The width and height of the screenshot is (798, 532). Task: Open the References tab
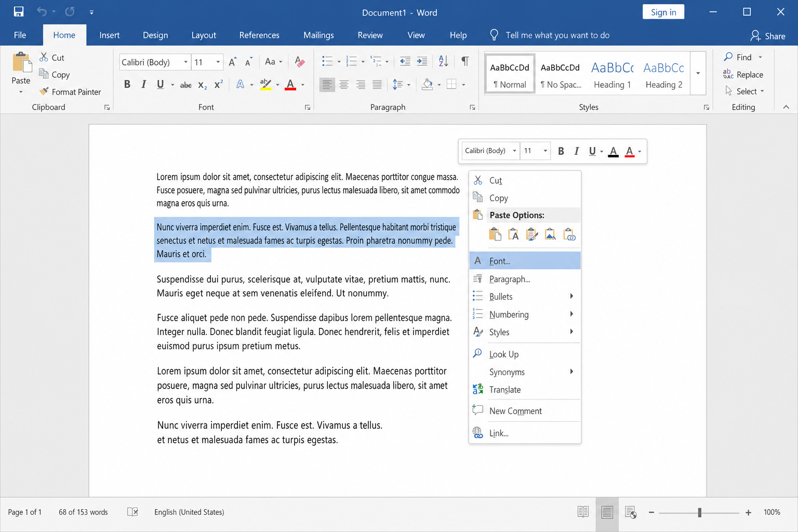[259, 35]
